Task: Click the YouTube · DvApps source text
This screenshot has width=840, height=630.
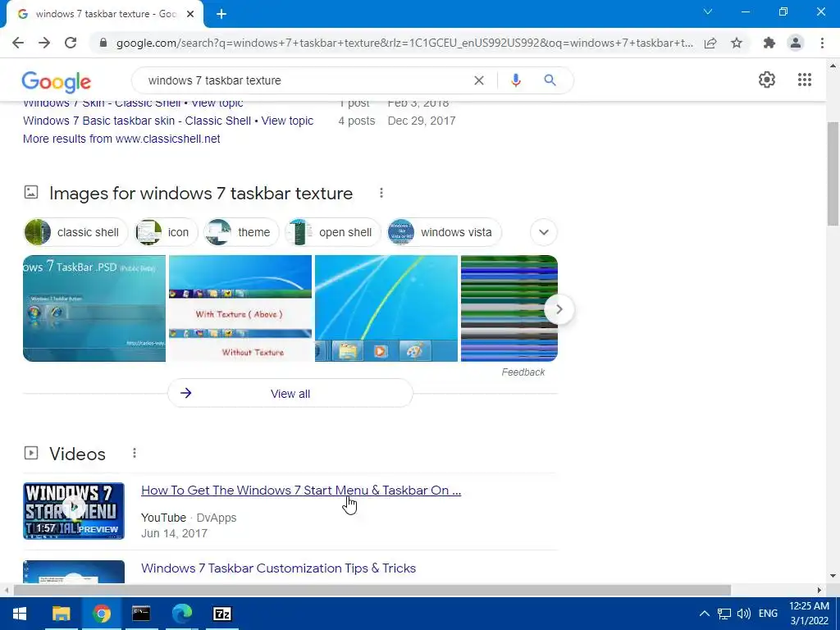Action: [x=189, y=518]
